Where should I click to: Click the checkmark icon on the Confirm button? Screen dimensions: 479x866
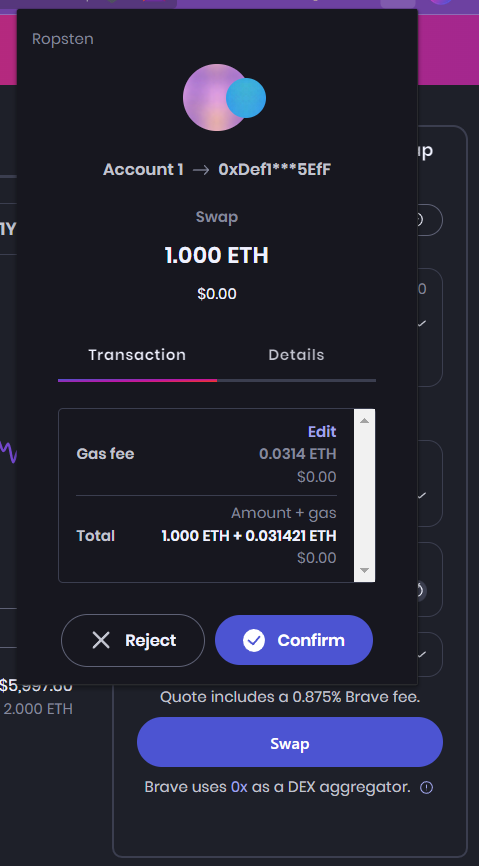[x=254, y=641]
